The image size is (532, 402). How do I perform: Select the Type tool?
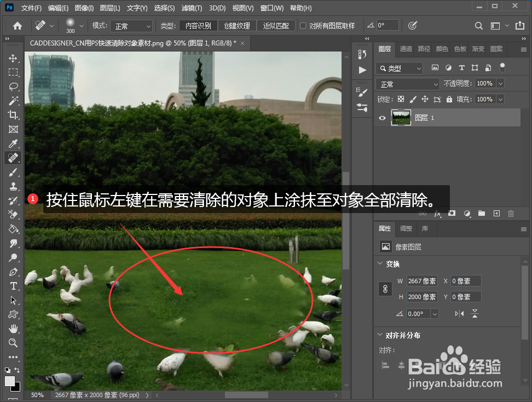[13, 286]
